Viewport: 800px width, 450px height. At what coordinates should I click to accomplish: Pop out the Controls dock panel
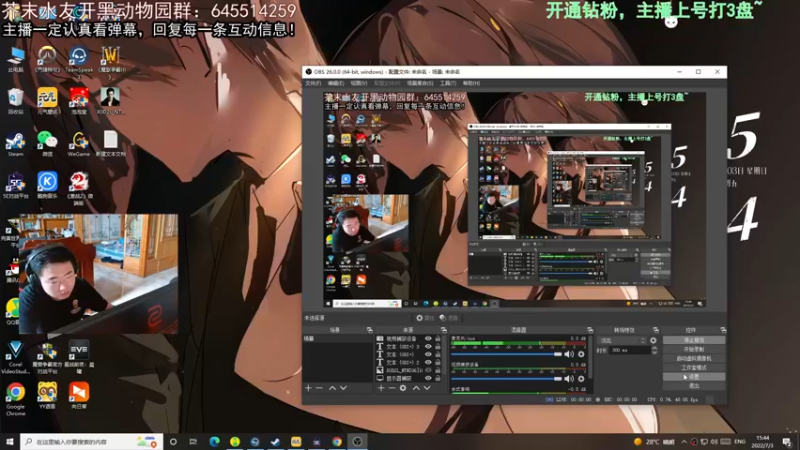[x=723, y=330]
